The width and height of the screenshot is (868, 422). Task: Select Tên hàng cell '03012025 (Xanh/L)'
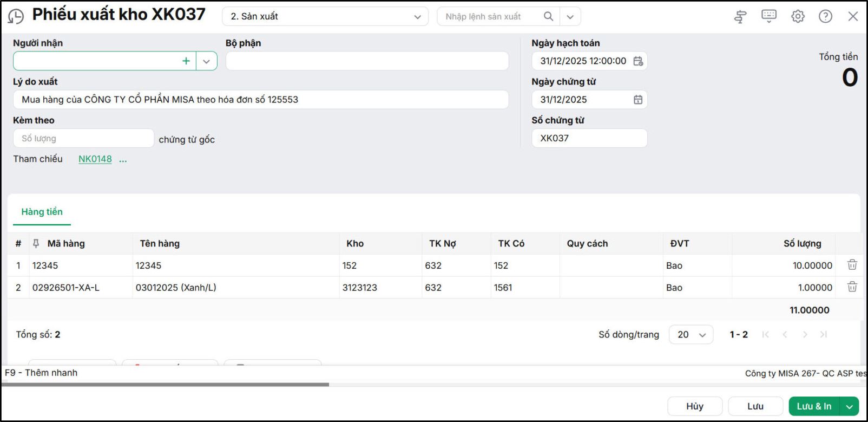(x=236, y=287)
